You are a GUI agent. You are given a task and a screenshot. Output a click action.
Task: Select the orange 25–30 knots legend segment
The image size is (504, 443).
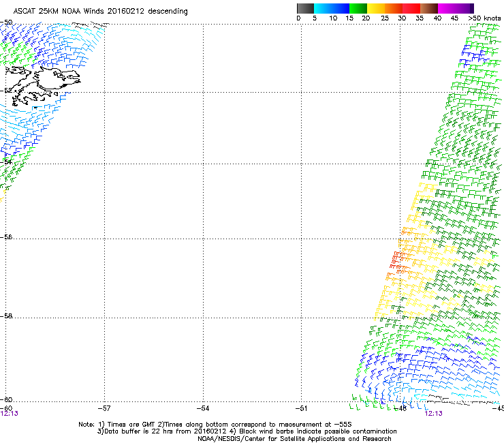(394, 8)
